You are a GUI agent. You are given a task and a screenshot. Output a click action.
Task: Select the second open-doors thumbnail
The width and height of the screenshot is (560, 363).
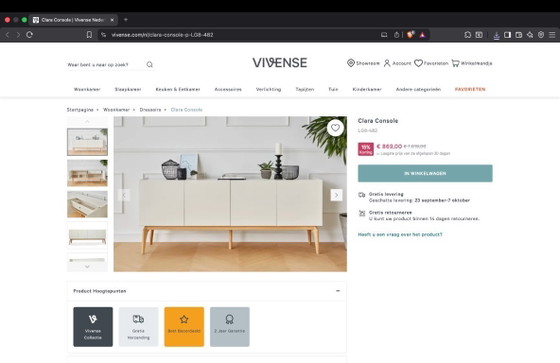pos(87,173)
